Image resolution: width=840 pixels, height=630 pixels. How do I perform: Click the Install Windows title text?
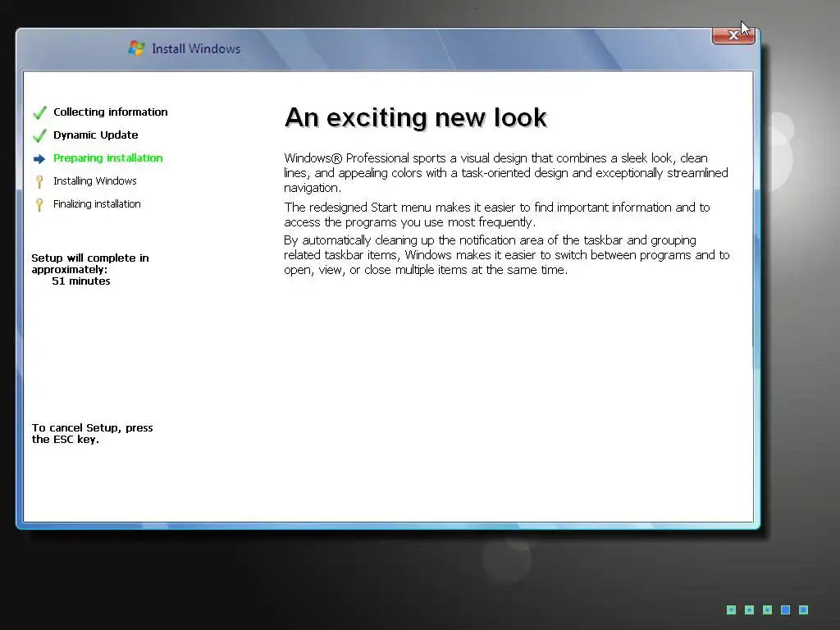pos(196,48)
